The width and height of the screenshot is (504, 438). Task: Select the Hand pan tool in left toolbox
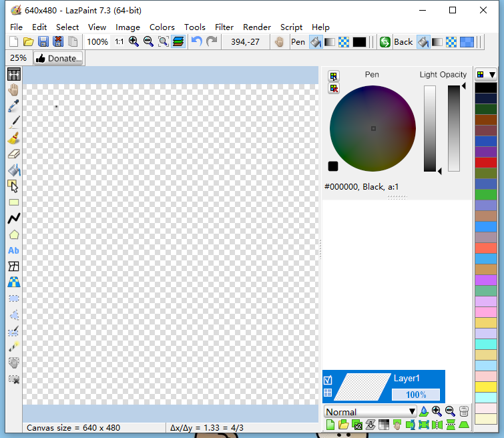pyautogui.click(x=13, y=90)
